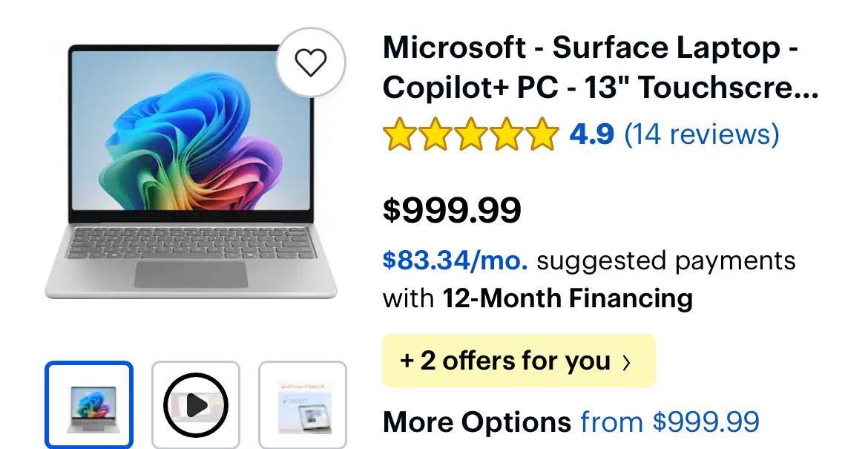The width and height of the screenshot is (868, 449).
Task: Expand offers using the chevron arrow
Action: [627, 362]
